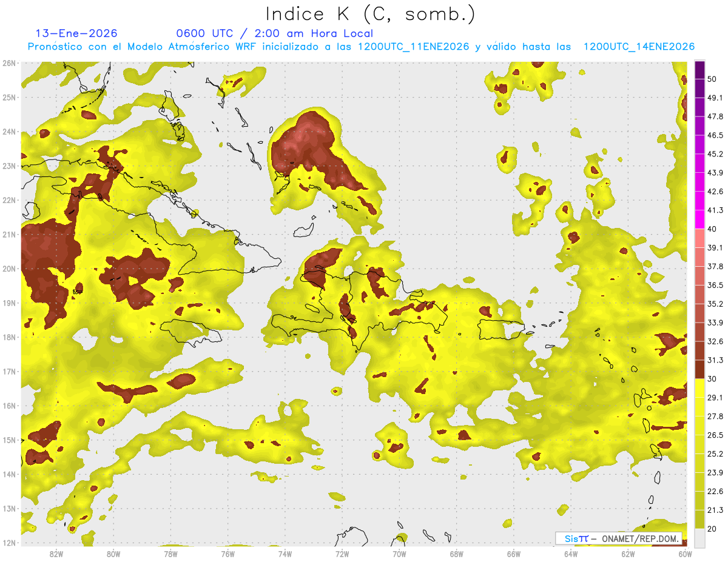
Task: Click the longitude label "62W"
Action: click(x=628, y=554)
